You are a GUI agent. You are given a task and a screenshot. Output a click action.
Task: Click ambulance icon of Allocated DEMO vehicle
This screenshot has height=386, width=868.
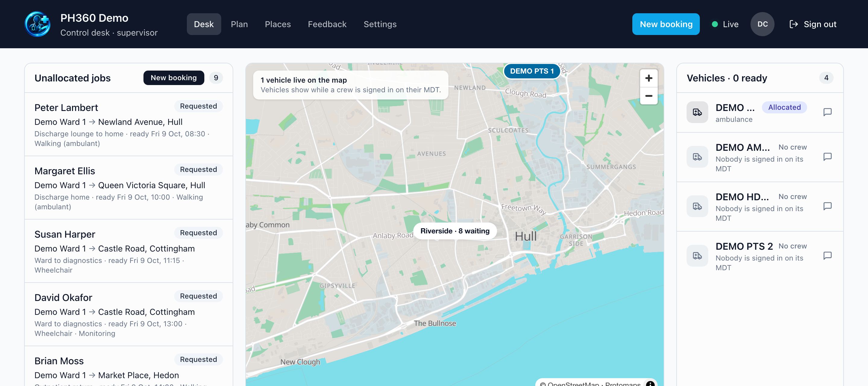[x=697, y=112]
